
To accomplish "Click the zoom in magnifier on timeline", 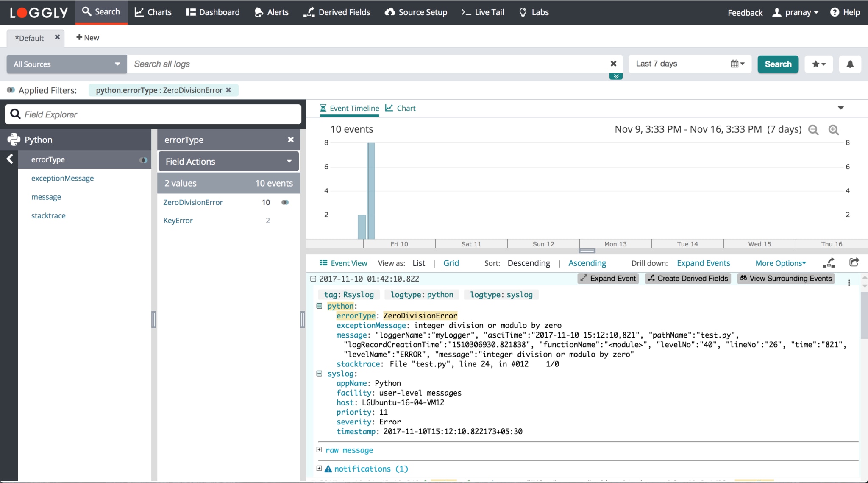I will tap(833, 130).
